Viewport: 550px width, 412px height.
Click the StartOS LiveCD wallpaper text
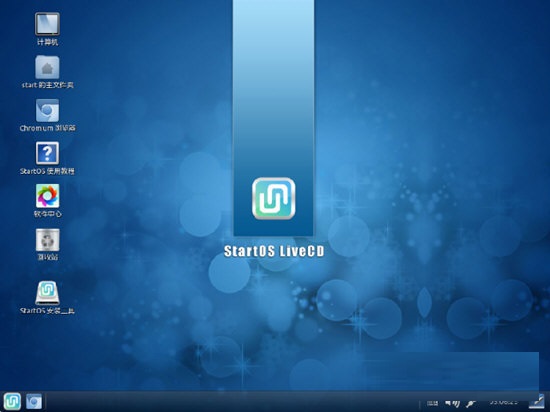coord(274,251)
